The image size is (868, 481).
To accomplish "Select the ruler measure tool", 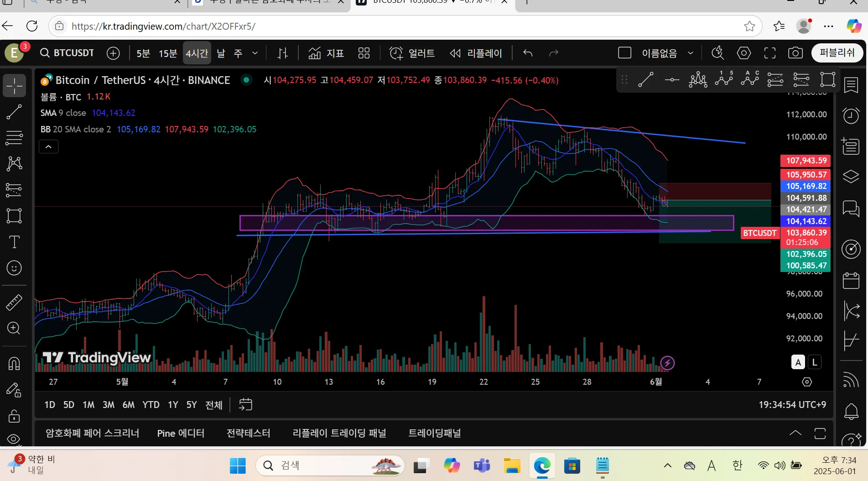I will (14, 302).
